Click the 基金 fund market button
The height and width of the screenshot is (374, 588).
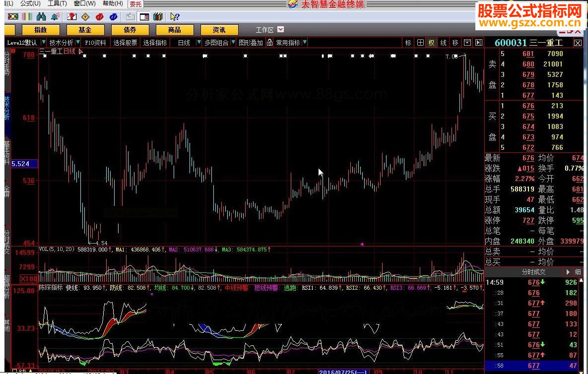pyautogui.click(x=85, y=29)
